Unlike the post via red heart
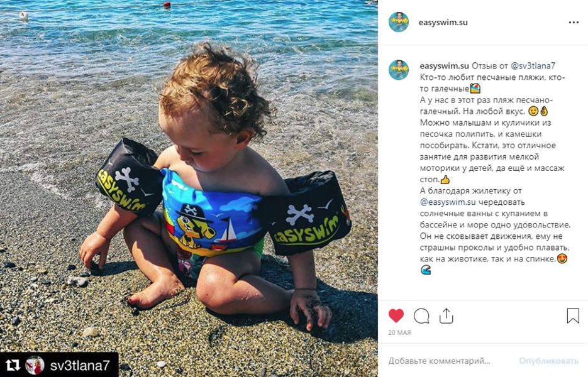The height and width of the screenshot is (377, 588). (396, 316)
